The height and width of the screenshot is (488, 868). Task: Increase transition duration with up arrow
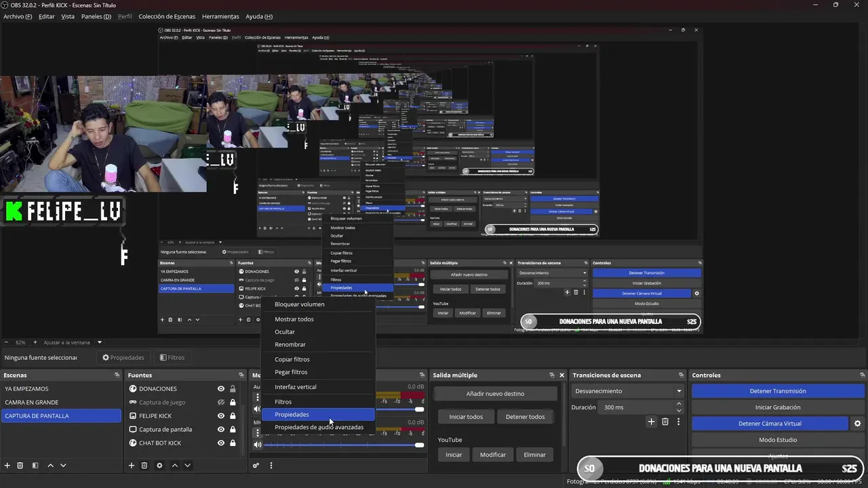[x=679, y=404]
